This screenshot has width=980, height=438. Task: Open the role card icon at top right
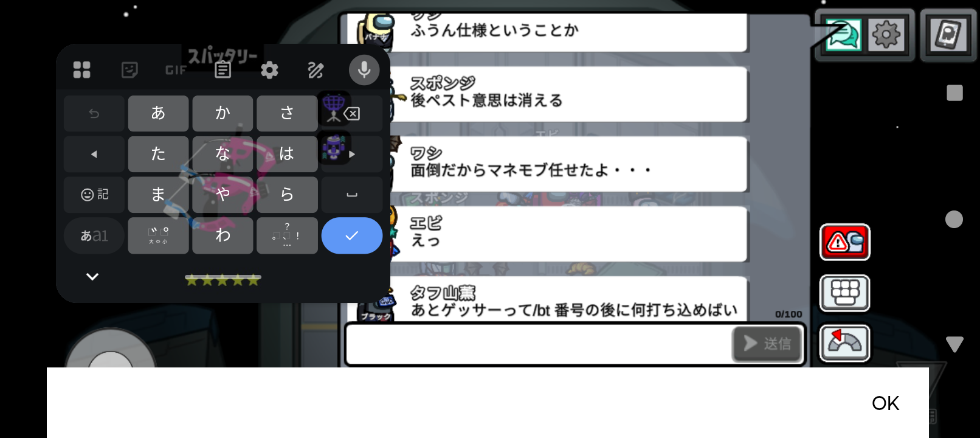pos(948,35)
